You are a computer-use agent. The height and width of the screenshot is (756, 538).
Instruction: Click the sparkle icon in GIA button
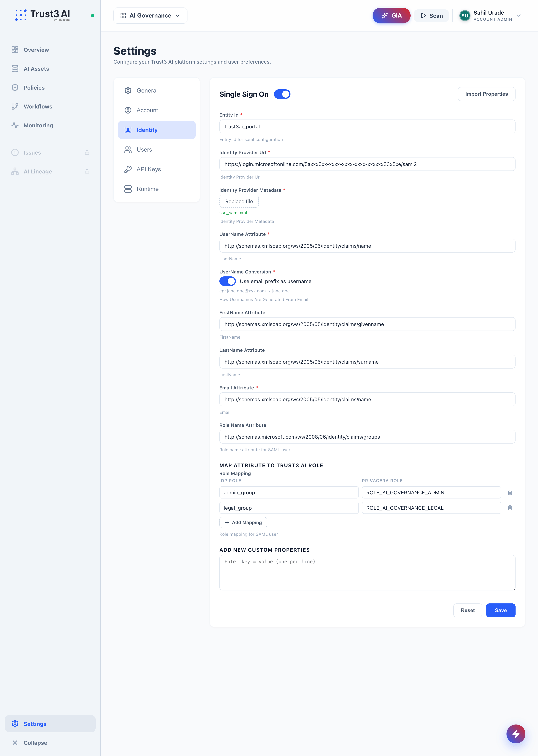(x=385, y=16)
